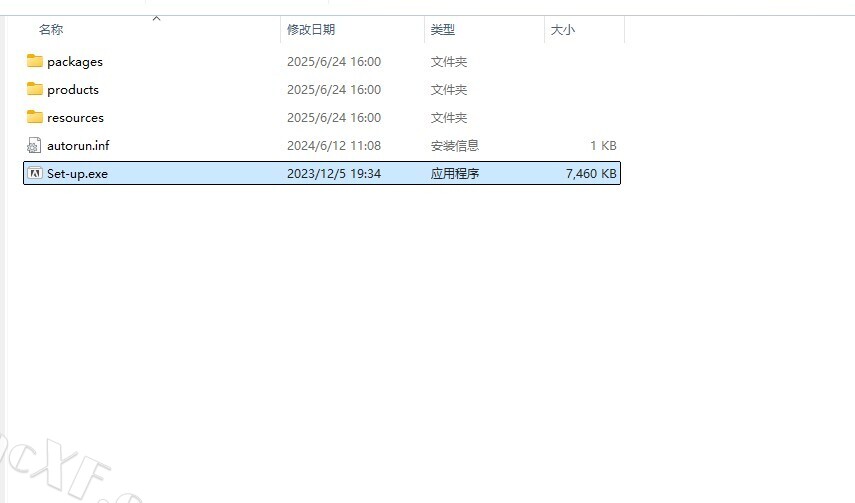Sort files by 名称 column header

tap(51, 29)
